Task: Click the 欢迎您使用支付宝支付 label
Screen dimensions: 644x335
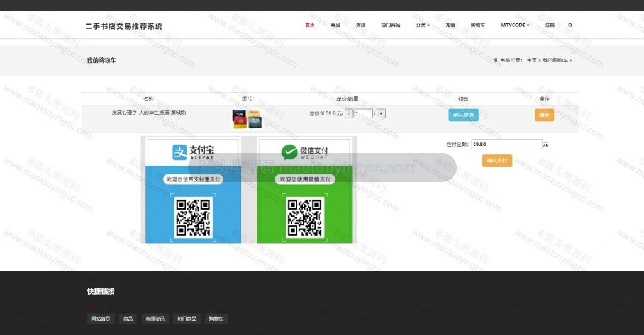Action: 194,179
